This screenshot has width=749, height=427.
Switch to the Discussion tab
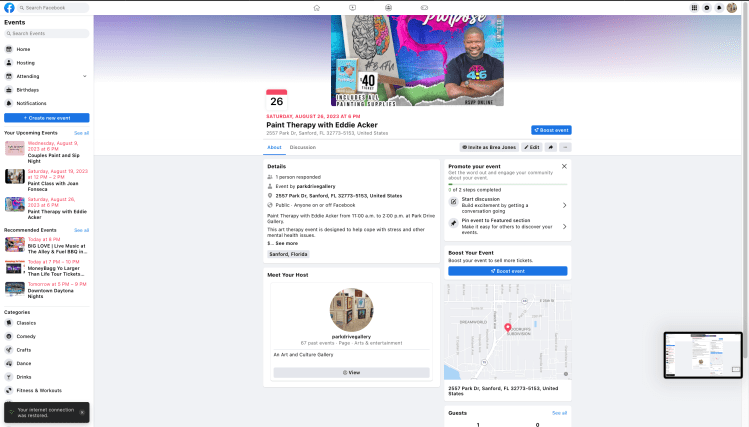(302, 147)
